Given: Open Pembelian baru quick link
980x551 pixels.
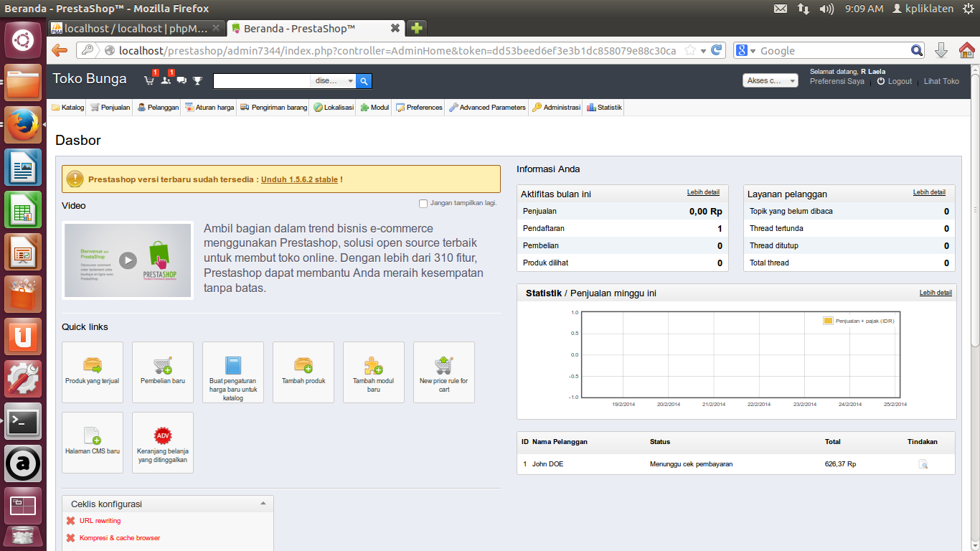Looking at the screenshot, I should click(163, 372).
